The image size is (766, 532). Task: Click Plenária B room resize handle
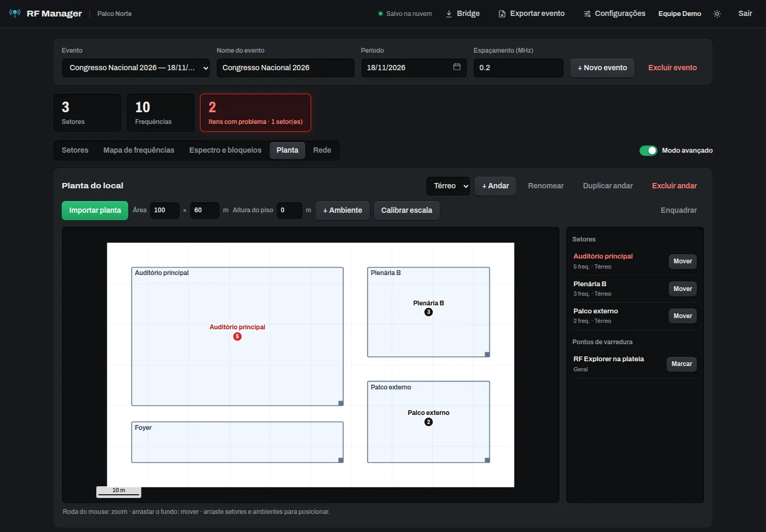click(x=487, y=354)
